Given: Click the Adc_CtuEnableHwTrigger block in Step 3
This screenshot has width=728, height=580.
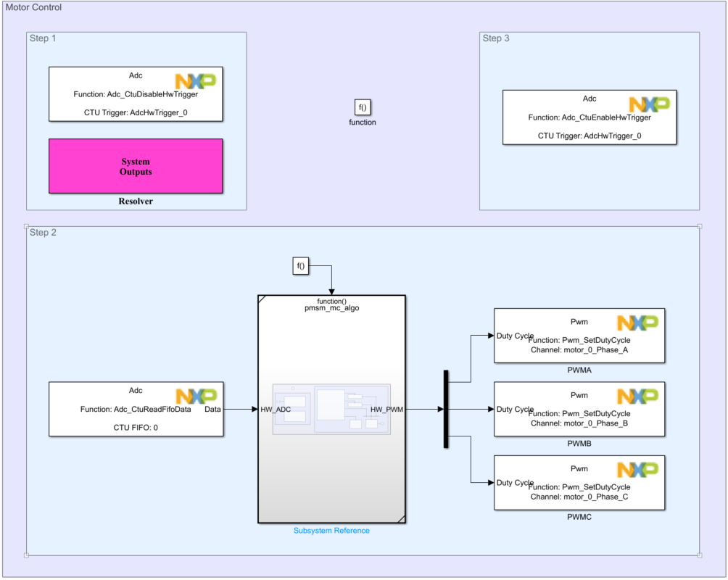Looking at the screenshot, I should pyautogui.click(x=590, y=117).
